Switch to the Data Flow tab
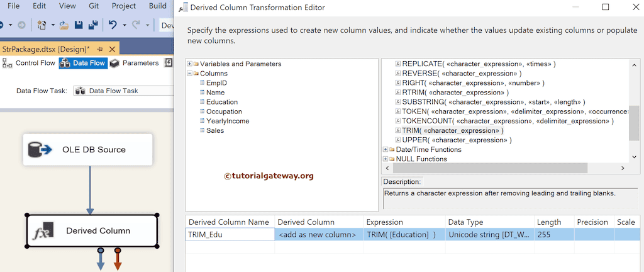The width and height of the screenshot is (644, 272). [84, 63]
